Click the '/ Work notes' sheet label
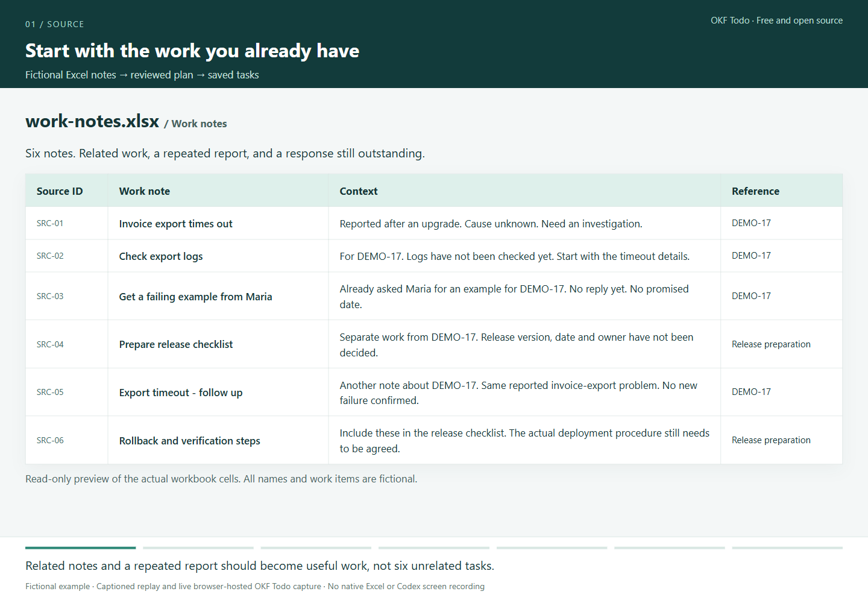Image resolution: width=868 pixels, height=603 pixels. pyautogui.click(x=195, y=124)
